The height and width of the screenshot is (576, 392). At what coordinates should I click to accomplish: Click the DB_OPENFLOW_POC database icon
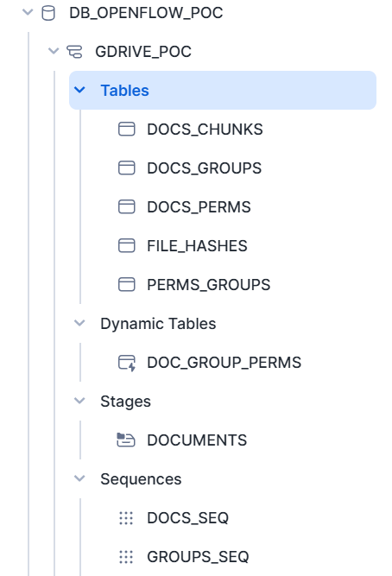pyautogui.click(x=48, y=13)
